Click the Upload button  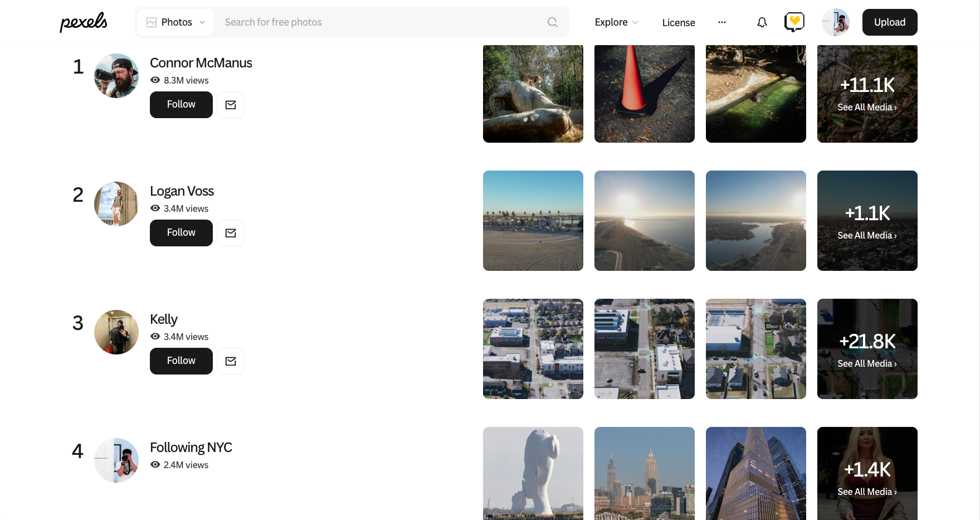tap(890, 22)
